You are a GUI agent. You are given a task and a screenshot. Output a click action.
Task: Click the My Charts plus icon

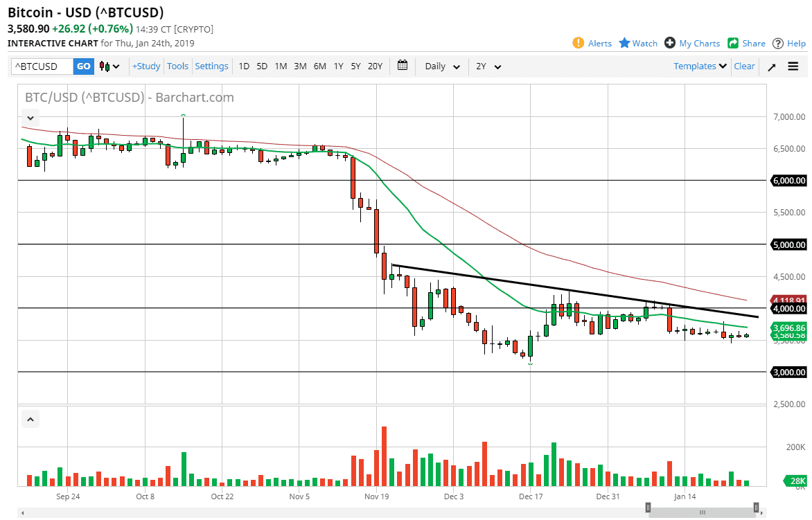669,43
